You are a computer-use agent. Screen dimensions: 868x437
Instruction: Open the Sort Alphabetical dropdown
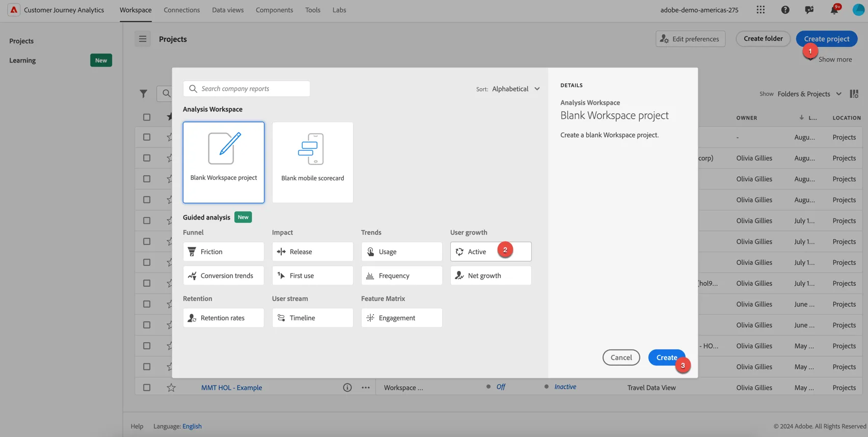516,89
